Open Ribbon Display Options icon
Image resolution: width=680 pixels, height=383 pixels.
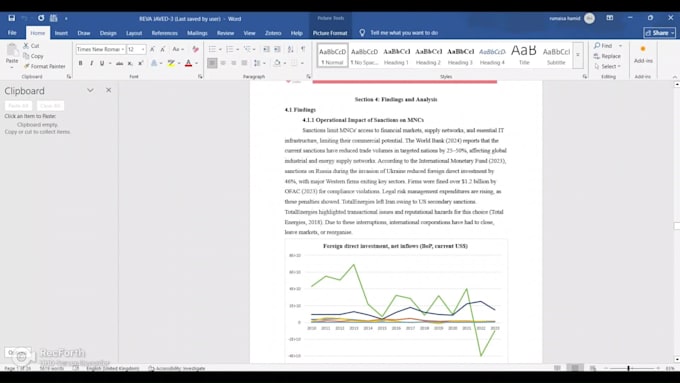point(609,18)
